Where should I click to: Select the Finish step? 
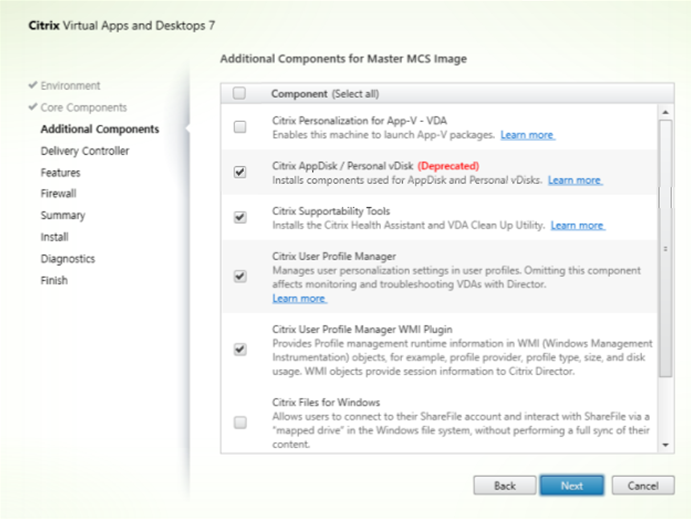(x=54, y=280)
